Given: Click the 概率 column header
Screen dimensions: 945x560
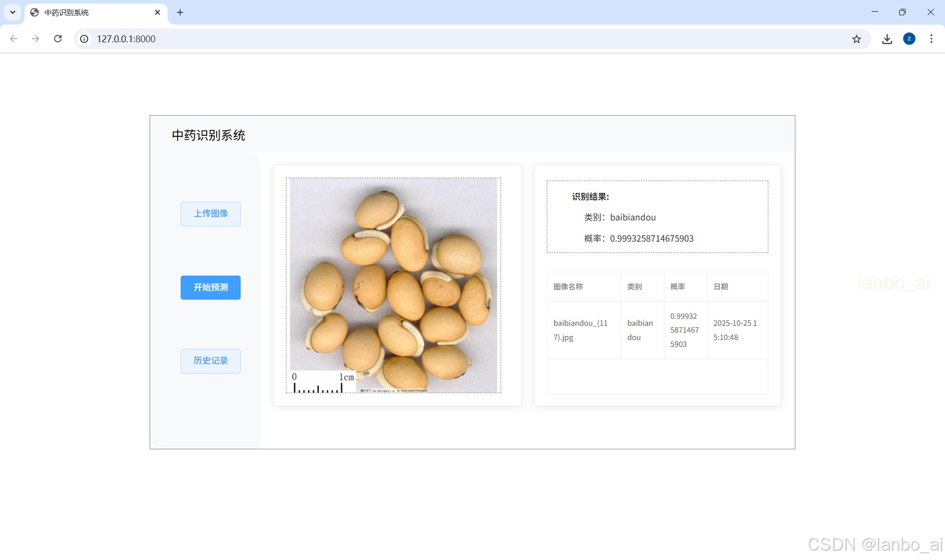Looking at the screenshot, I should (678, 286).
